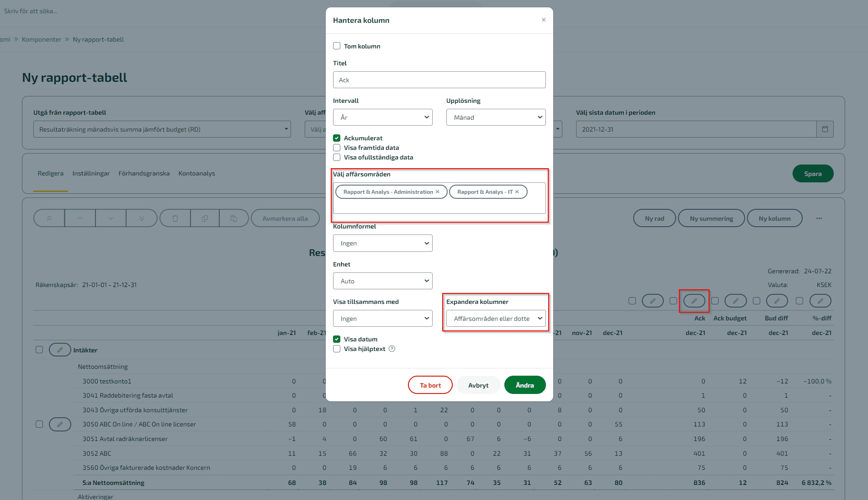This screenshot has width=868, height=500.
Task: Click 3000 testkonto1 row label
Action: [x=107, y=381]
